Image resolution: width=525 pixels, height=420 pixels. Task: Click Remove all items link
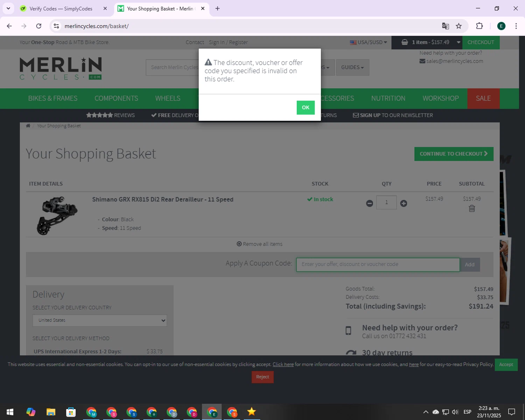(259, 244)
